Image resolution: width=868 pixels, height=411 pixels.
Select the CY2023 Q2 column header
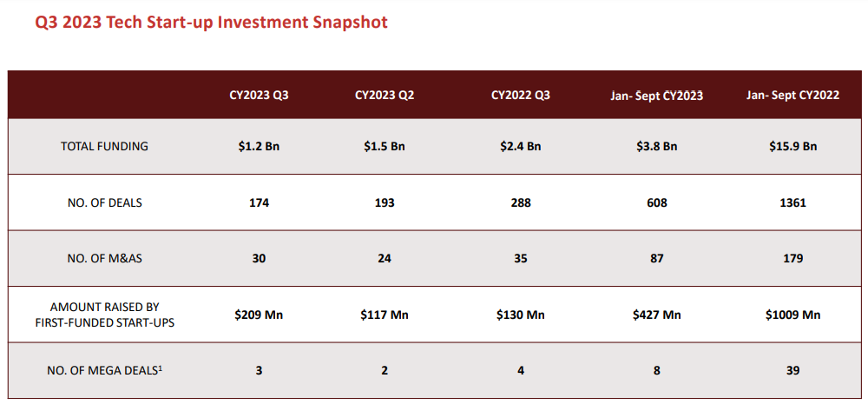385,95
